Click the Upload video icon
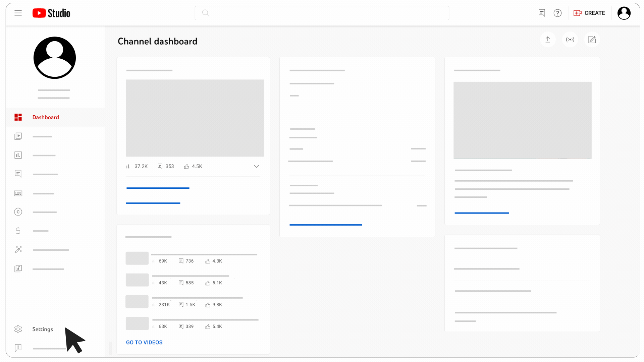This screenshot has height=362, width=644. coord(548,39)
